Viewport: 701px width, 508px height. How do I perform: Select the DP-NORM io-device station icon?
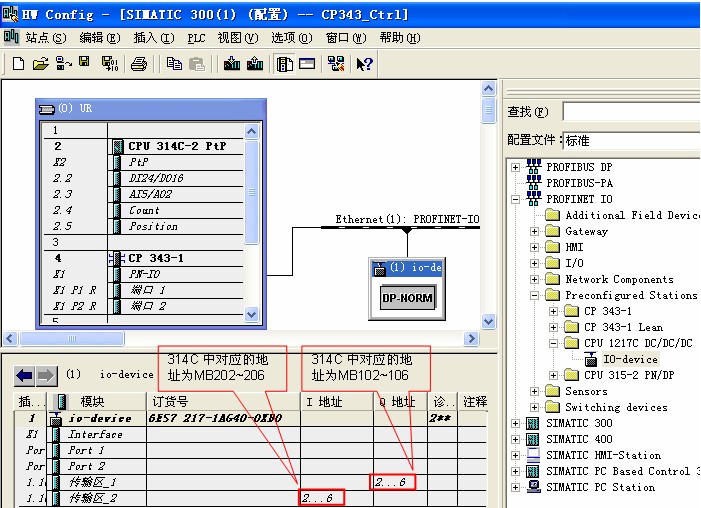tap(407, 298)
